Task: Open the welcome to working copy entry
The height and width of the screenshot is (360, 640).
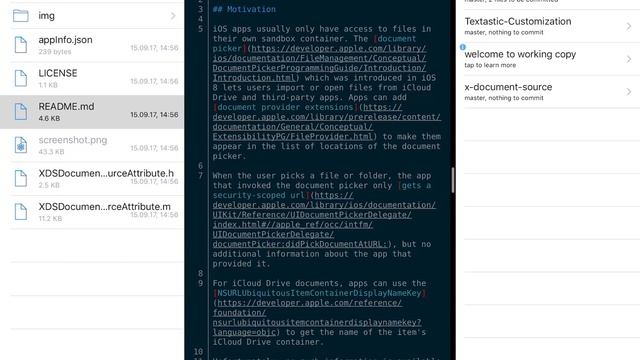Action: click(x=548, y=59)
